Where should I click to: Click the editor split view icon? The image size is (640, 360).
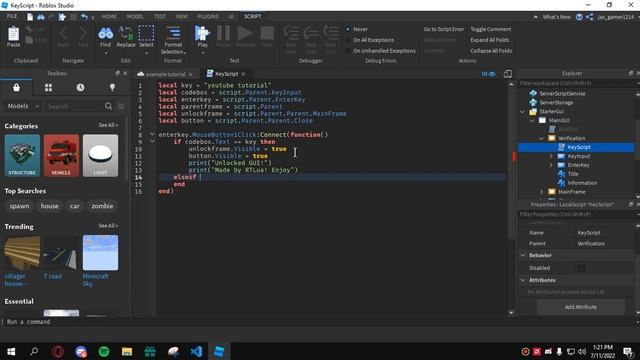click(508, 74)
